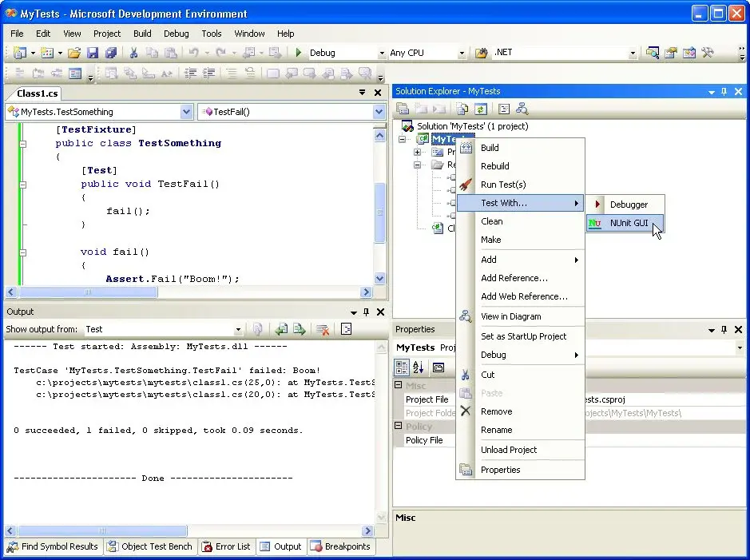Click the Toolbox hammer-wrench icon
Viewport: 750px width, 560px height.
[x=708, y=53]
